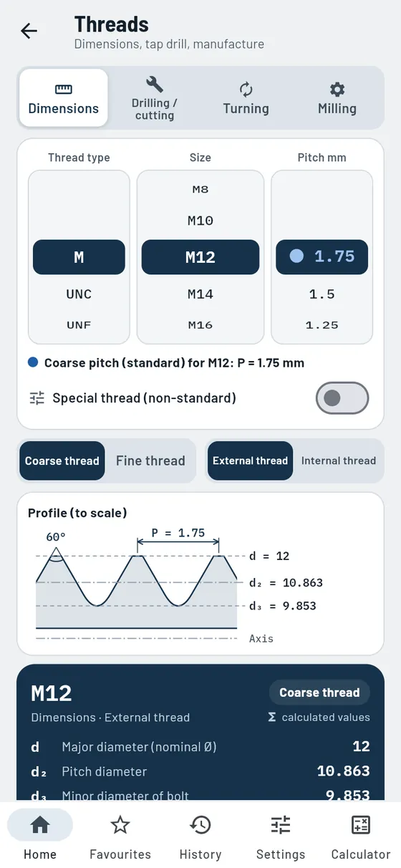Tap the back arrow icon
401x868 pixels.
coord(29,31)
